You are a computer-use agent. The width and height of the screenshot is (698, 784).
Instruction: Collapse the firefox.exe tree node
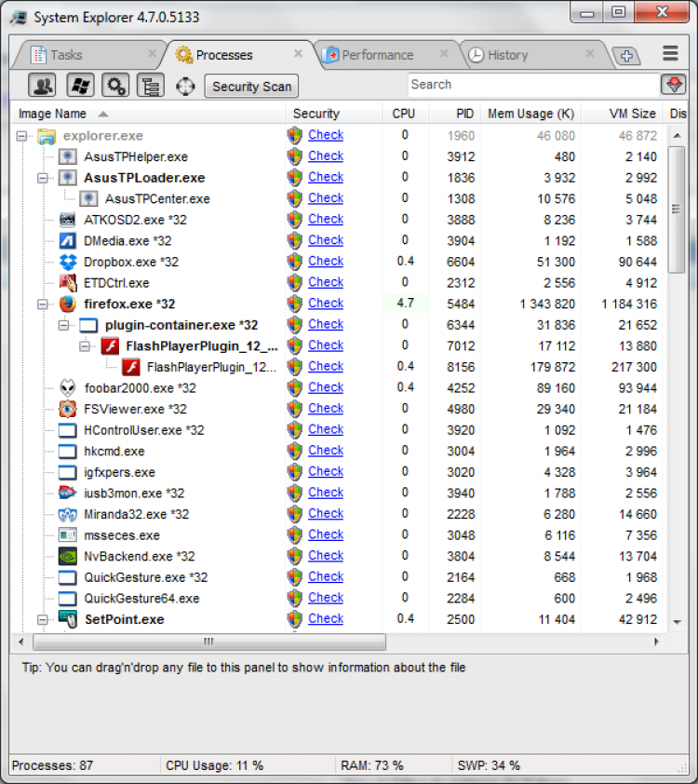coord(43,304)
